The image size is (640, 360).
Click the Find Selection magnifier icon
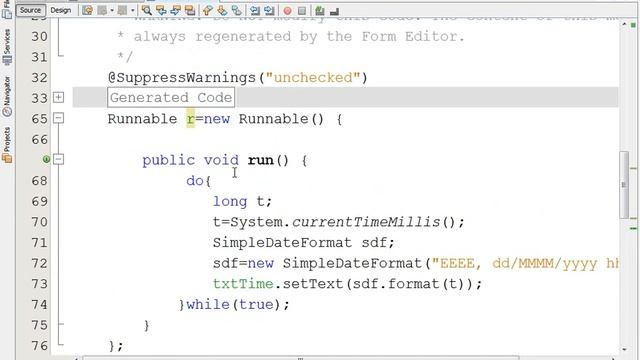pyautogui.click(x=147, y=11)
